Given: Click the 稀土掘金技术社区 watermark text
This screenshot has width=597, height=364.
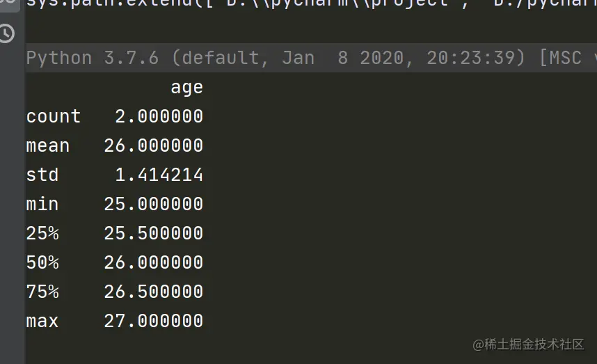Looking at the screenshot, I should (534, 345).
